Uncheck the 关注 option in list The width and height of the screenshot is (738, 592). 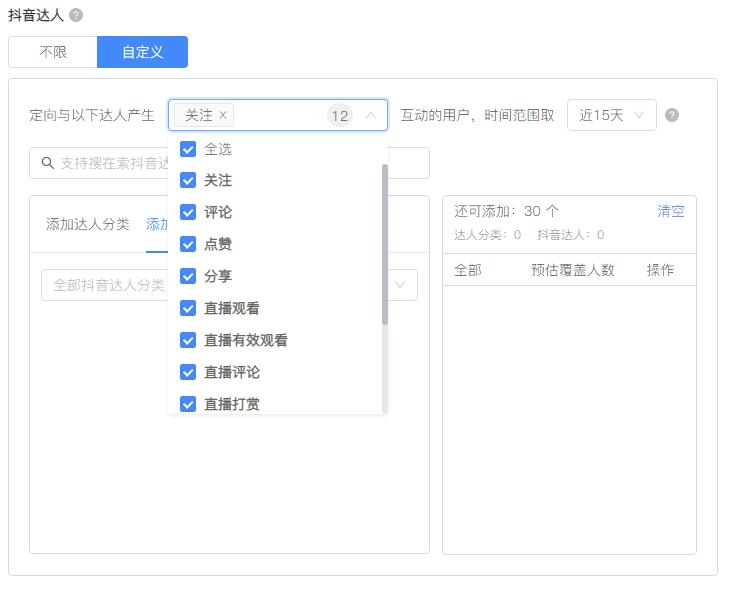pos(188,180)
